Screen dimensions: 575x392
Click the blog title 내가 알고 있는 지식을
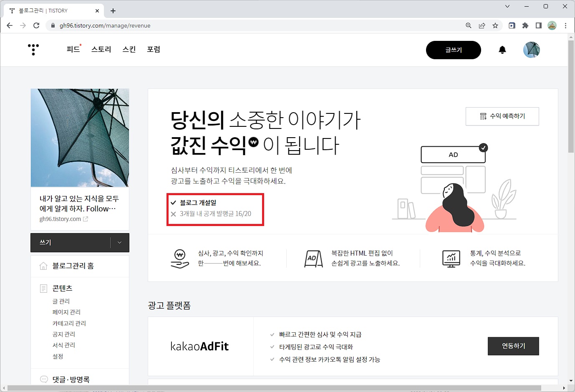click(79, 204)
